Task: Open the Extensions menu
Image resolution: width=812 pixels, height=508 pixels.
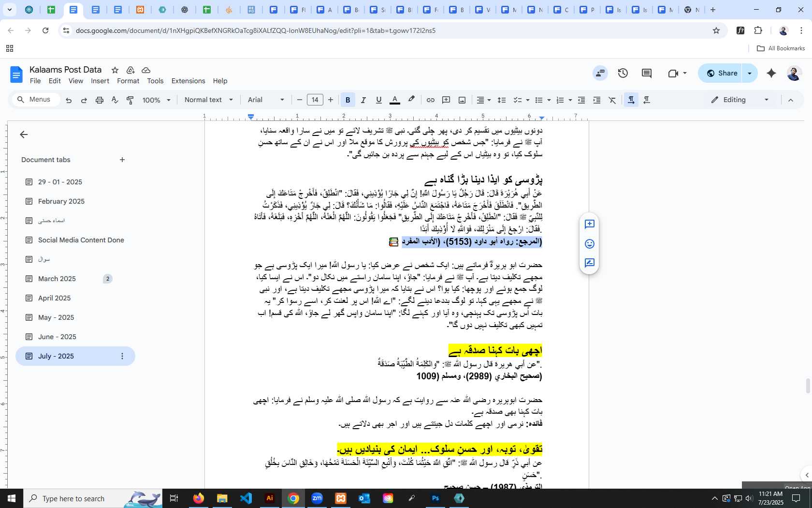Action: point(188,81)
